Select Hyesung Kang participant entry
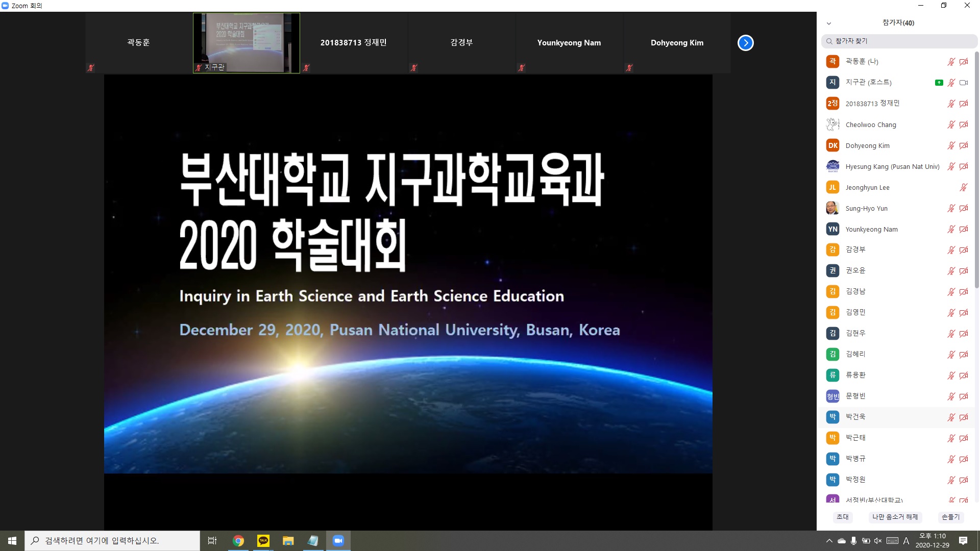Image resolution: width=980 pixels, height=551 pixels. (x=892, y=166)
